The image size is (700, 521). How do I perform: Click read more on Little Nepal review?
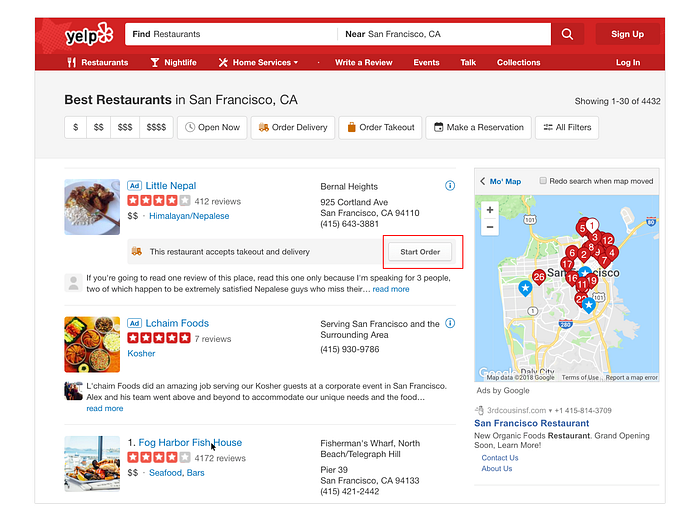click(391, 289)
